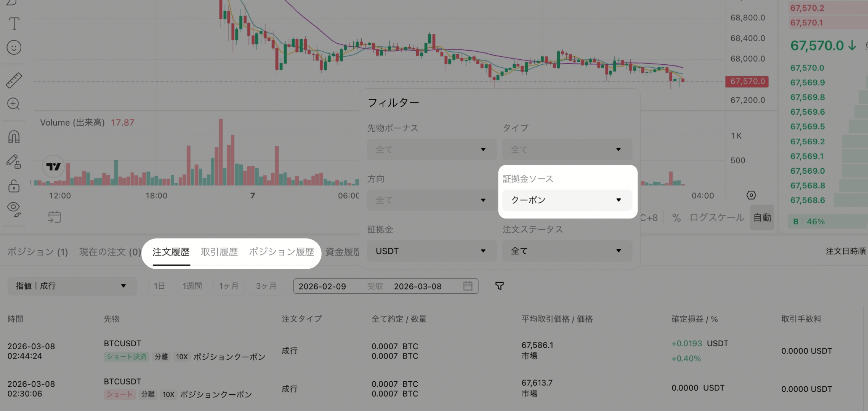
Task: Select the 取引履歴 tab
Action: (219, 252)
